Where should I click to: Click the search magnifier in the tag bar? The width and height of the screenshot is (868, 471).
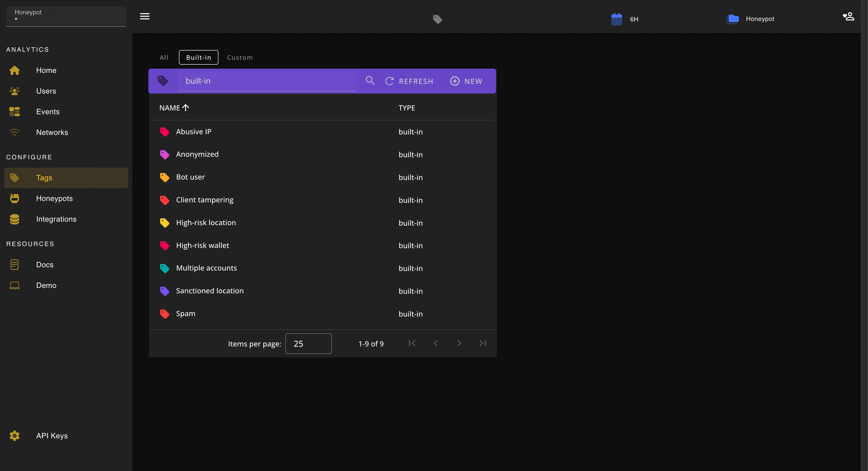coord(370,81)
